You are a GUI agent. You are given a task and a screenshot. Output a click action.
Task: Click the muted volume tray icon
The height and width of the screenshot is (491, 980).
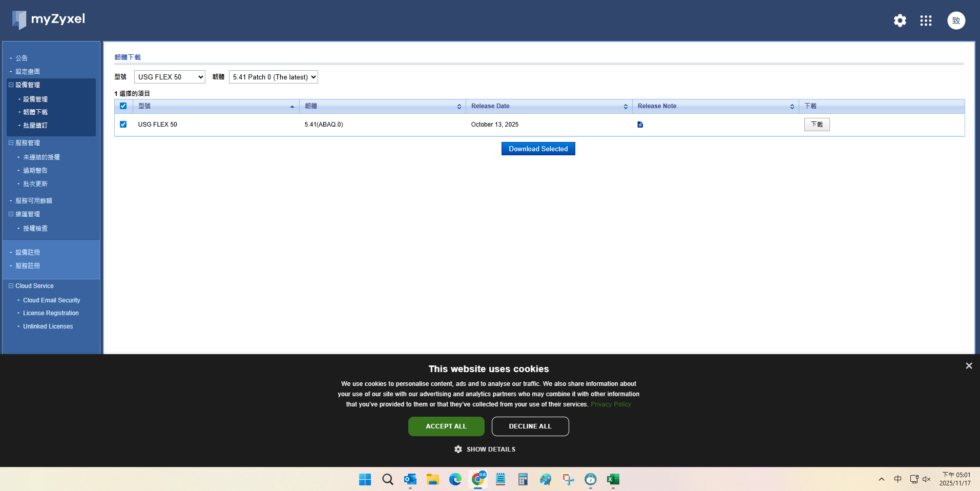[926, 479]
